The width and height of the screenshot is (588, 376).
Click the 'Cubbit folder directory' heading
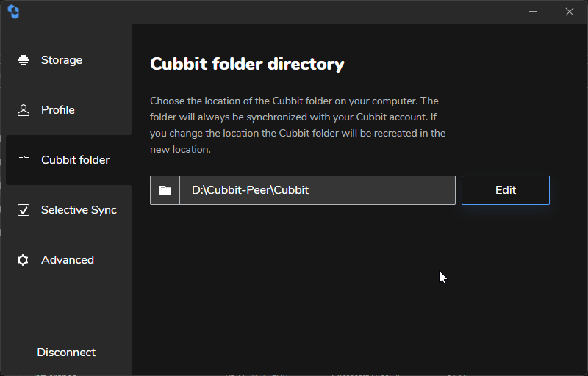click(247, 64)
